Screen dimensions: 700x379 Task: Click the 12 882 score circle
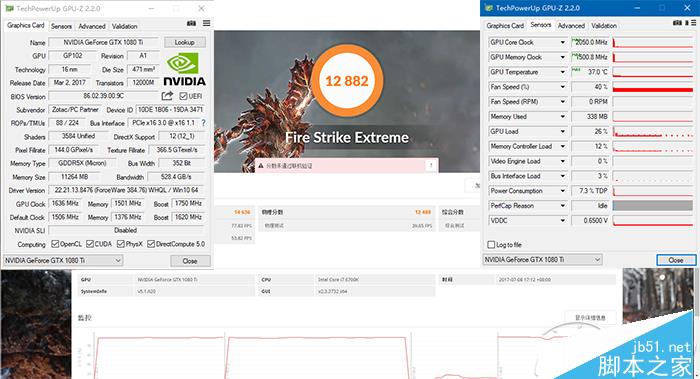pos(346,81)
